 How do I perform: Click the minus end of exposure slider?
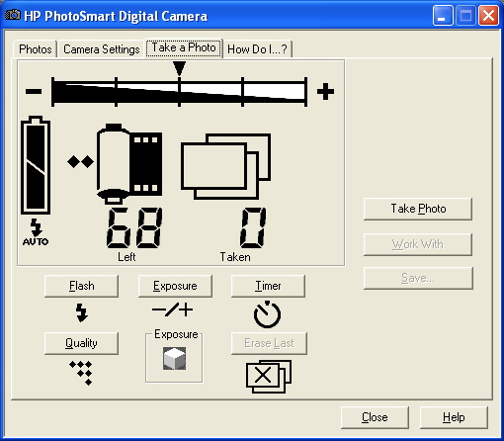pyautogui.click(x=34, y=91)
